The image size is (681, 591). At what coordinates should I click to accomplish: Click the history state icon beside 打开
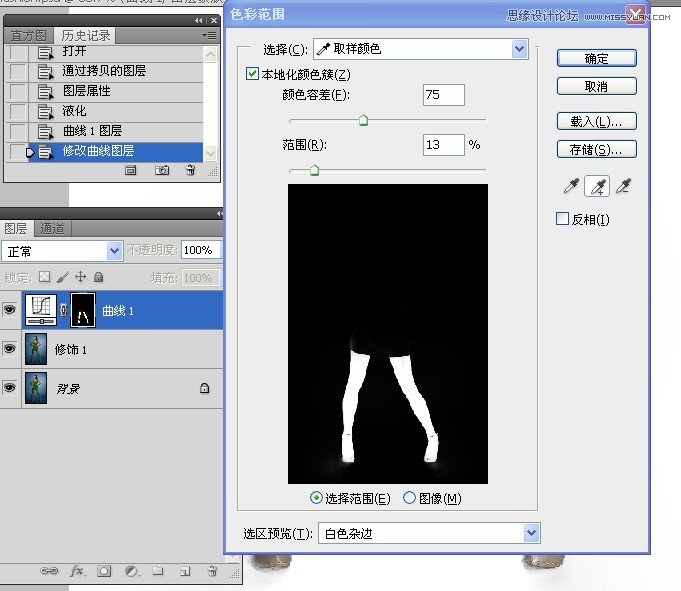coord(45,53)
